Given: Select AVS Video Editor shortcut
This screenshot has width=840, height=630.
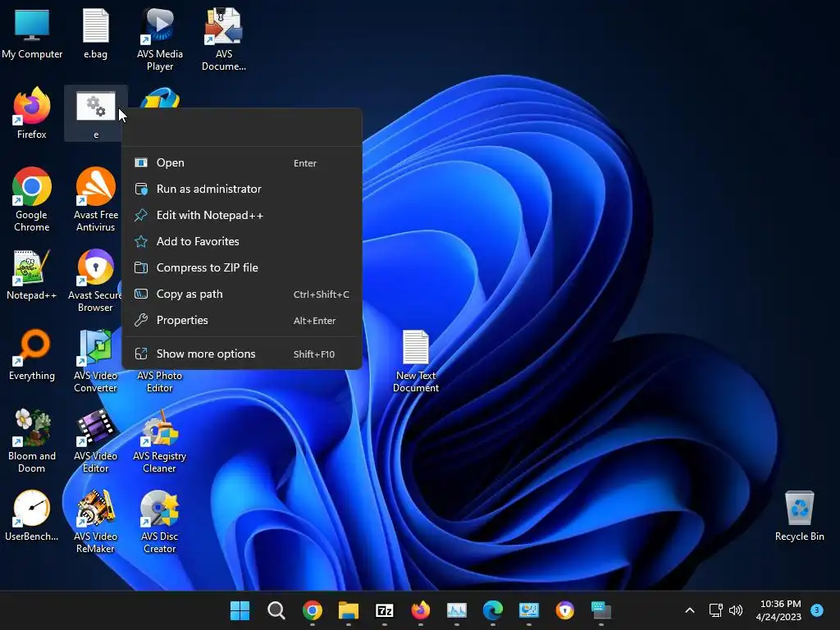Looking at the screenshot, I should pos(95,441).
